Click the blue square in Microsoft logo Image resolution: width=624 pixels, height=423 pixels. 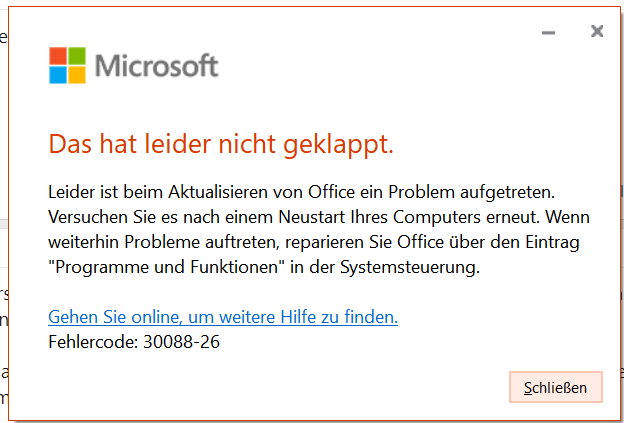pos(58,75)
